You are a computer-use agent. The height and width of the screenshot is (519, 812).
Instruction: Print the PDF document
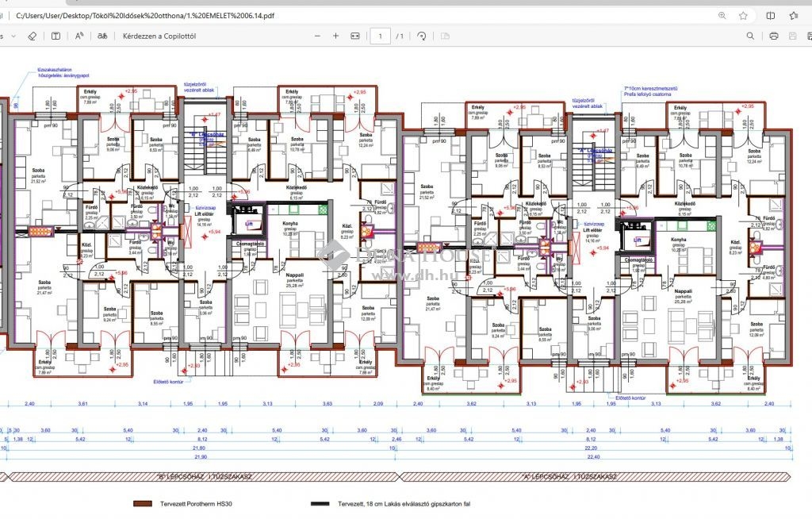774,37
